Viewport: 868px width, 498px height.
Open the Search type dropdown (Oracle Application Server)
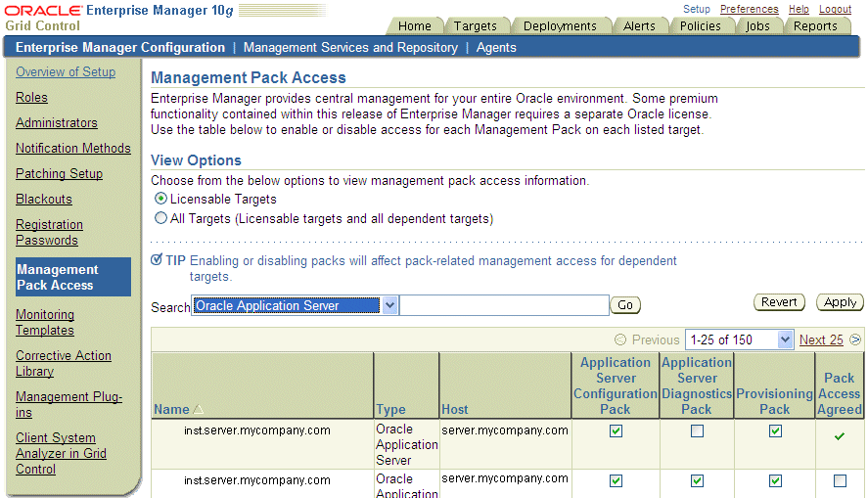pyautogui.click(x=296, y=305)
